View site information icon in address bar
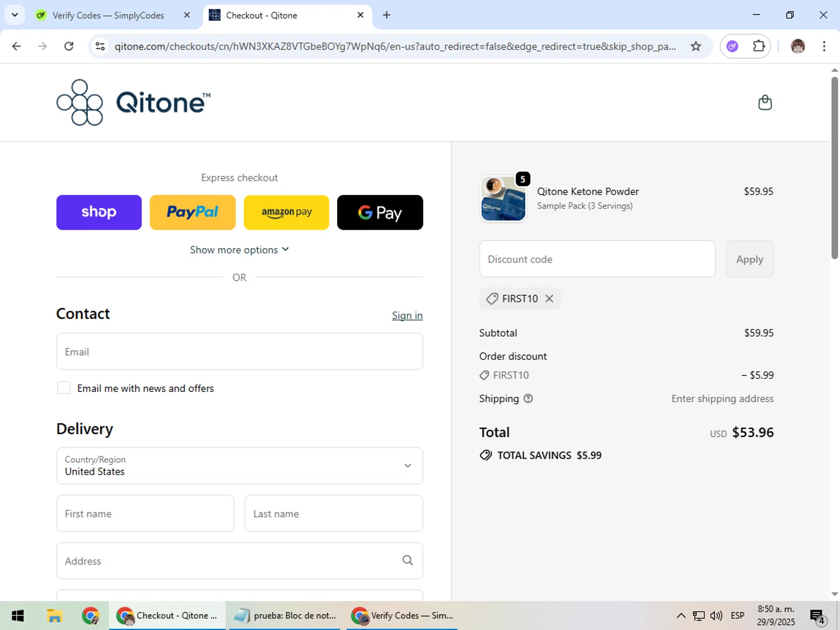This screenshot has height=630, width=840. (100, 46)
